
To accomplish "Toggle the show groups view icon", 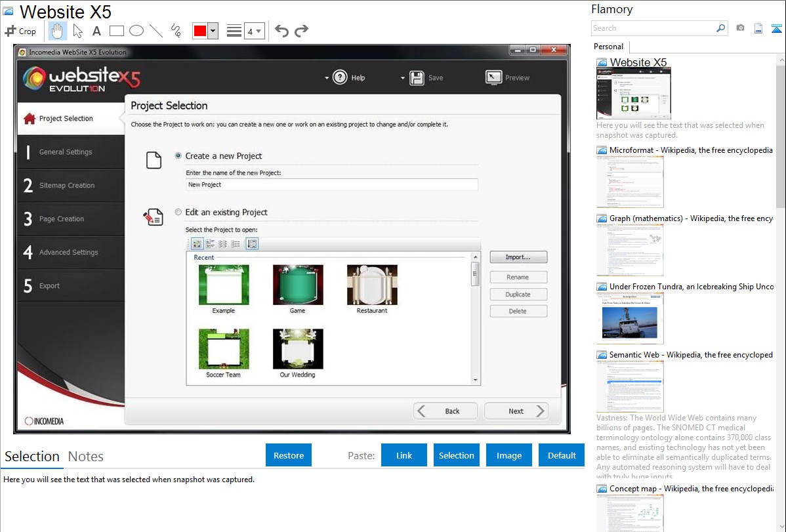I will (x=252, y=243).
